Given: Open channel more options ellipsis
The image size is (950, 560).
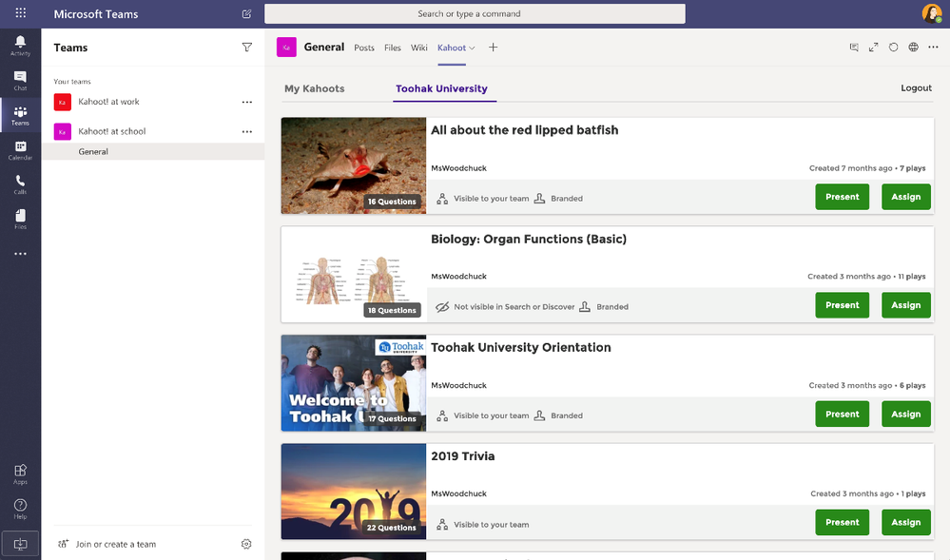Looking at the screenshot, I should tap(933, 48).
